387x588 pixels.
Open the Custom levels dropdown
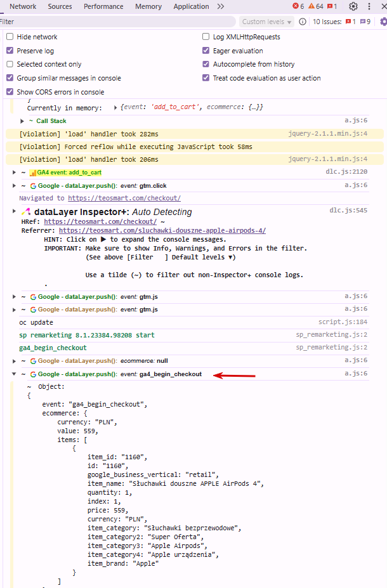[266, 22]
